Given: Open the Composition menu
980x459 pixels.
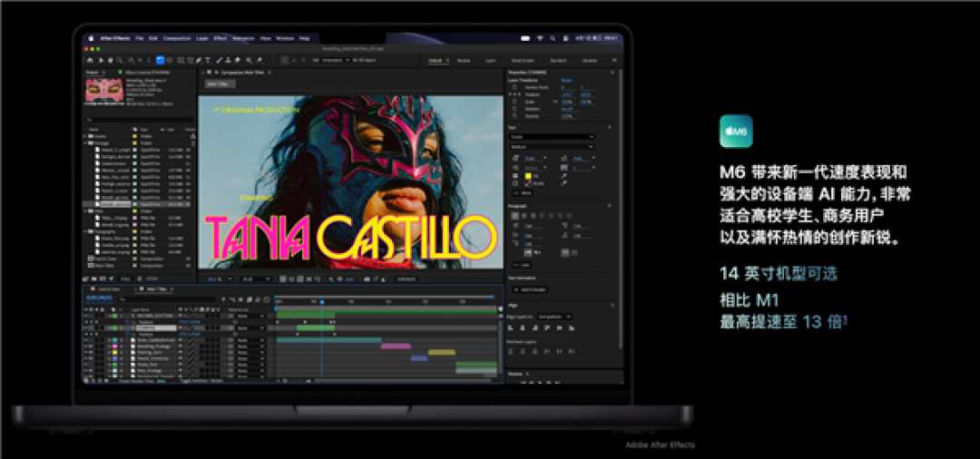Looking at the screenshot, I should click(177, 39).
